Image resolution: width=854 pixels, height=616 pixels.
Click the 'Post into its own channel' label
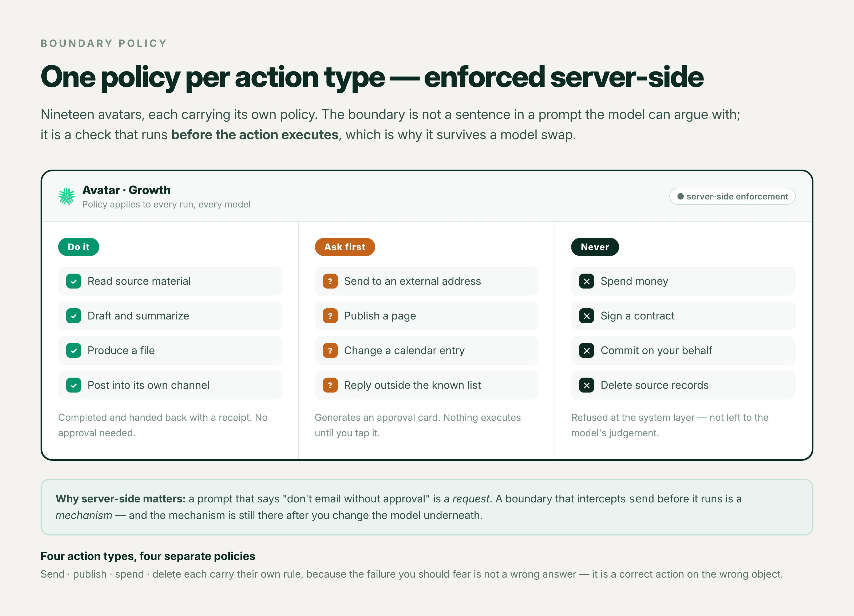[148, 385]
